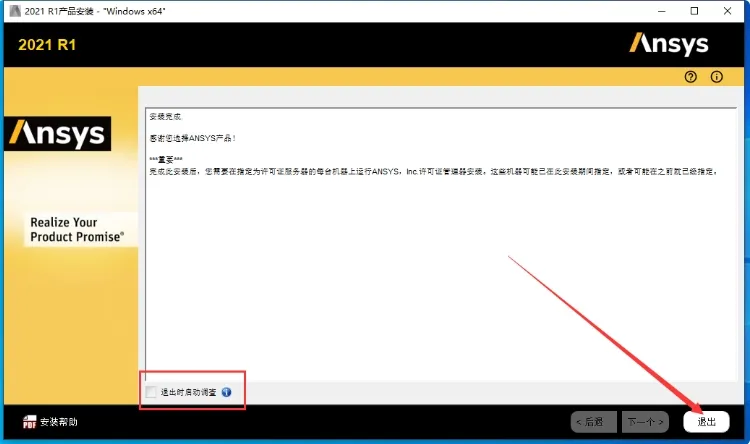
Task: Click the 2021 R1 version label
Action: [47, 44]
